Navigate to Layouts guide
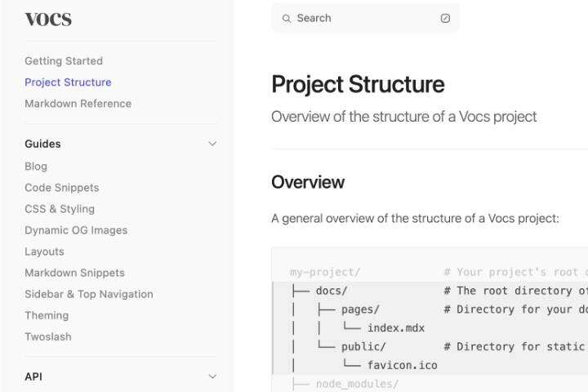 [44, 252]
